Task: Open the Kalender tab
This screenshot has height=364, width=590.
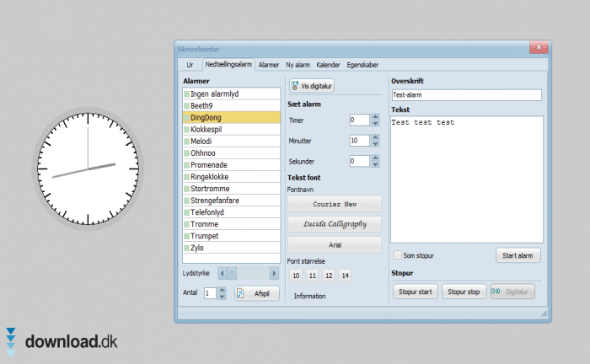Action: tap(329, 64)
